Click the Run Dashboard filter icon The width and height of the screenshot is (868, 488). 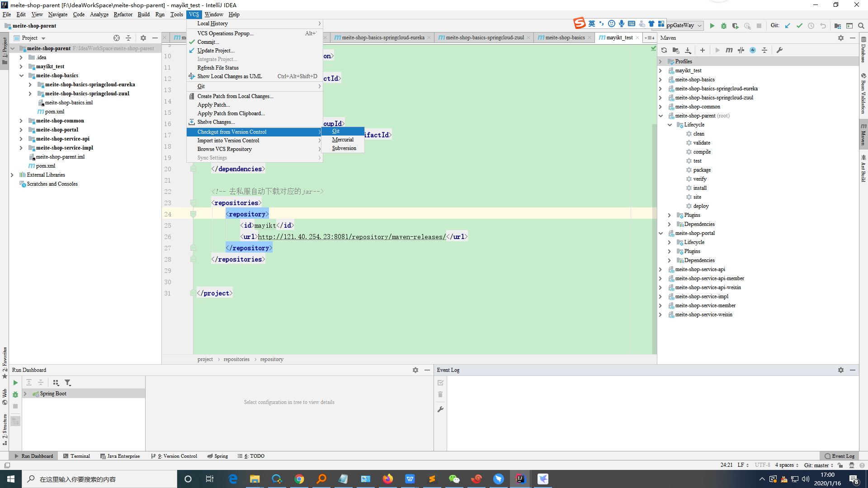[x=68, y=383]
